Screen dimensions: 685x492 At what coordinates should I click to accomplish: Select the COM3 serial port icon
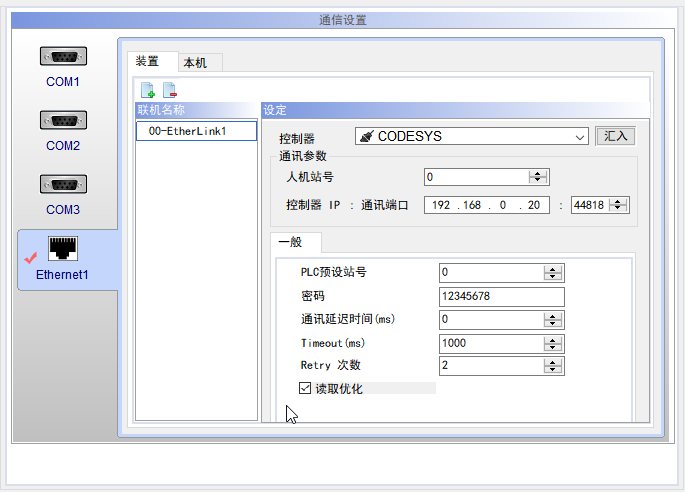tap(63, 186)
